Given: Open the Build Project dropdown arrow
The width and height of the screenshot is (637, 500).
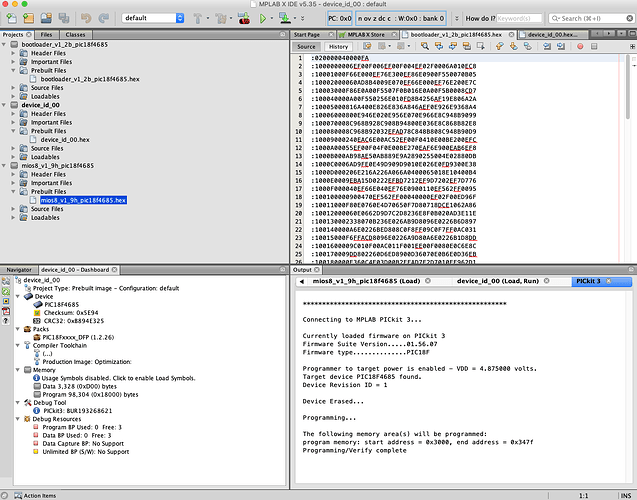Looking at the screenshot, I should (x=208, y=18).
